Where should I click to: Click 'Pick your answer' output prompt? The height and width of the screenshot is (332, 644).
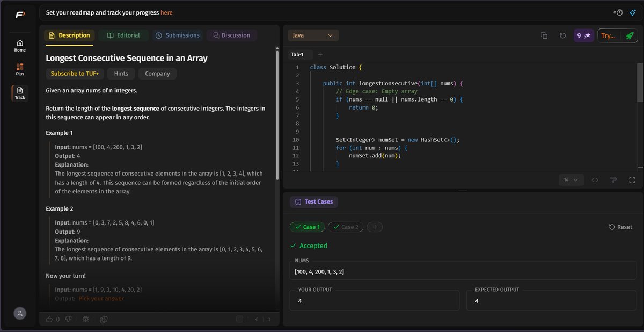click(101, 298)
